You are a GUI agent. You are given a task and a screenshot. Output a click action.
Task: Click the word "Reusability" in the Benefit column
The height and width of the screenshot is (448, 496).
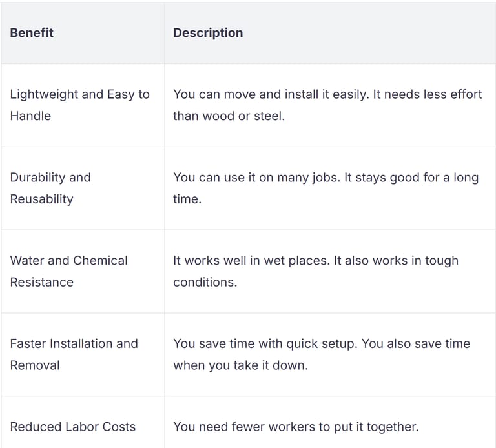tap(41, 199)
